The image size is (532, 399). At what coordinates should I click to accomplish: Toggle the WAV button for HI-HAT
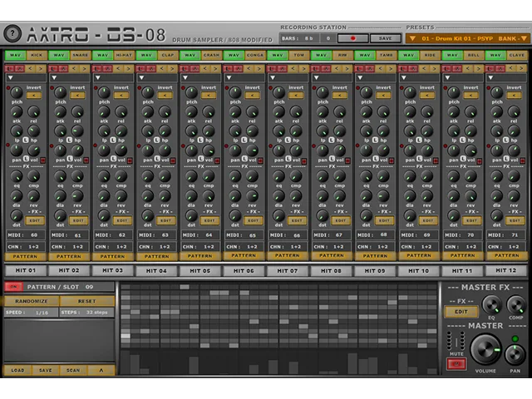pos(103,55)
